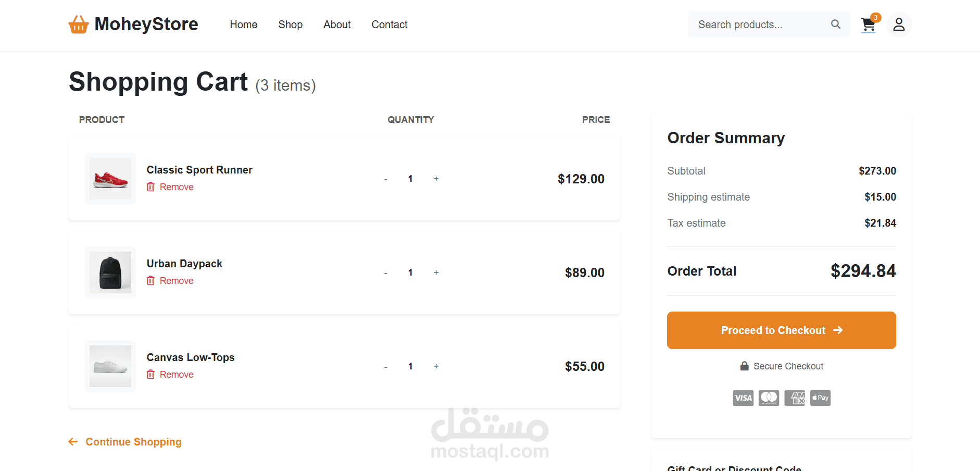Click the MoheyStore basket logo icon
Viewport: 980px width, 471px height.
(x=79, y=24)
